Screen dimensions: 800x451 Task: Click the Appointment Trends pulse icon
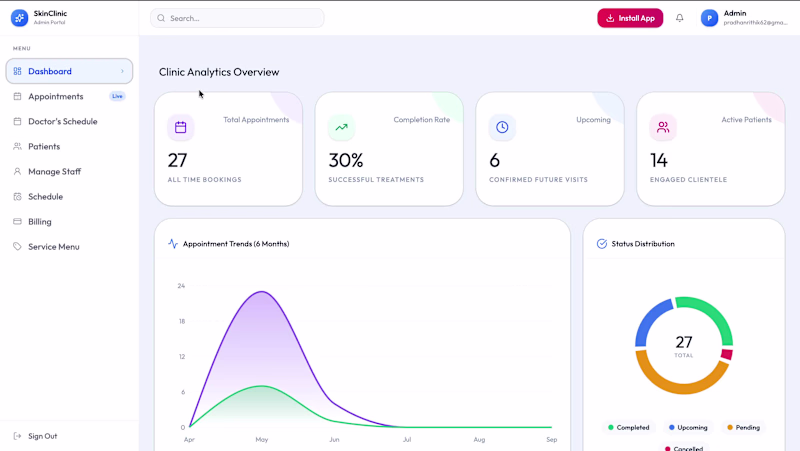coord(173,243)
